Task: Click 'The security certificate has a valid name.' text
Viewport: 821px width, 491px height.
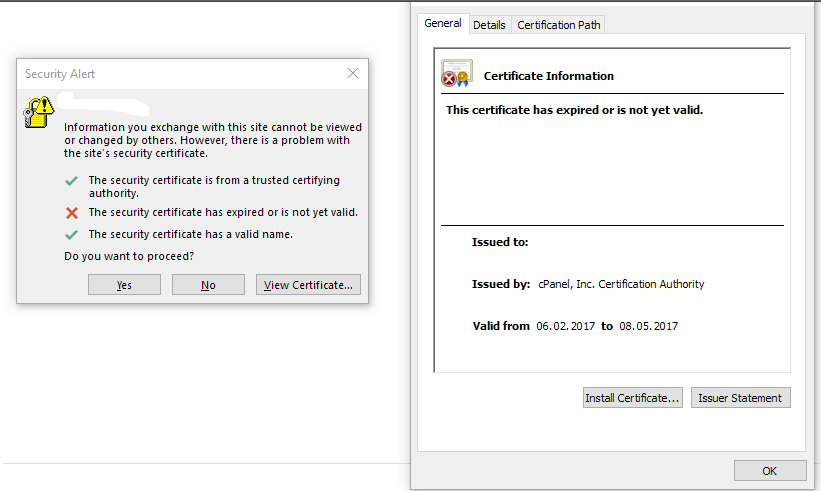Action: (191, 234)
